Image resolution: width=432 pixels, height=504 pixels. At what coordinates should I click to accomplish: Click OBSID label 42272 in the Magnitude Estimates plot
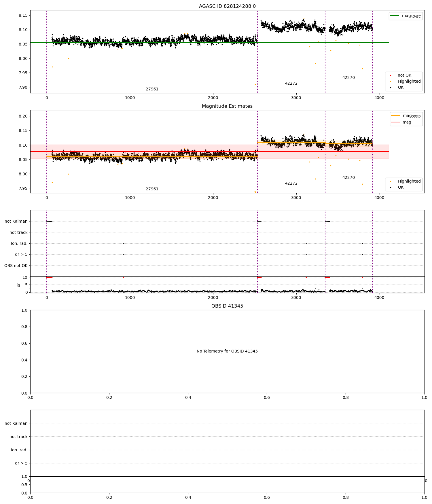[x=291, y=183]
